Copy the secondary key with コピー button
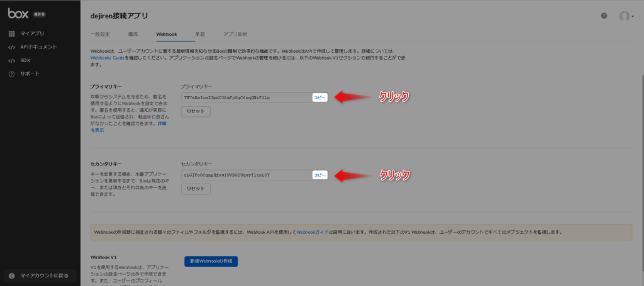The width and height of the screenshot is (644, 286). pyautogui.click(x=320, y=175)
